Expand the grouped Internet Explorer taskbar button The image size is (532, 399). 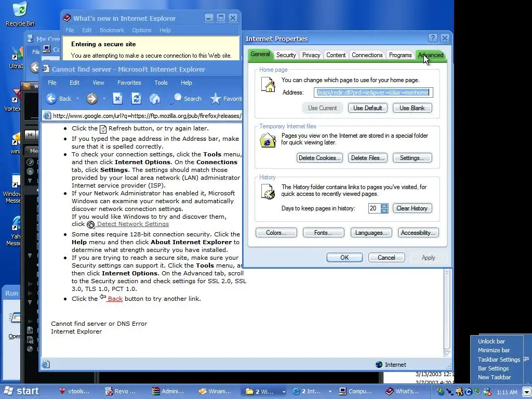pos(330,392)
